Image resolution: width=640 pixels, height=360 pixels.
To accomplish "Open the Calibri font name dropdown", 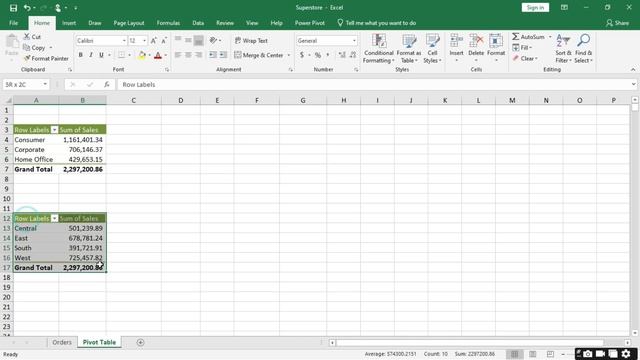I will pos(124,41).
